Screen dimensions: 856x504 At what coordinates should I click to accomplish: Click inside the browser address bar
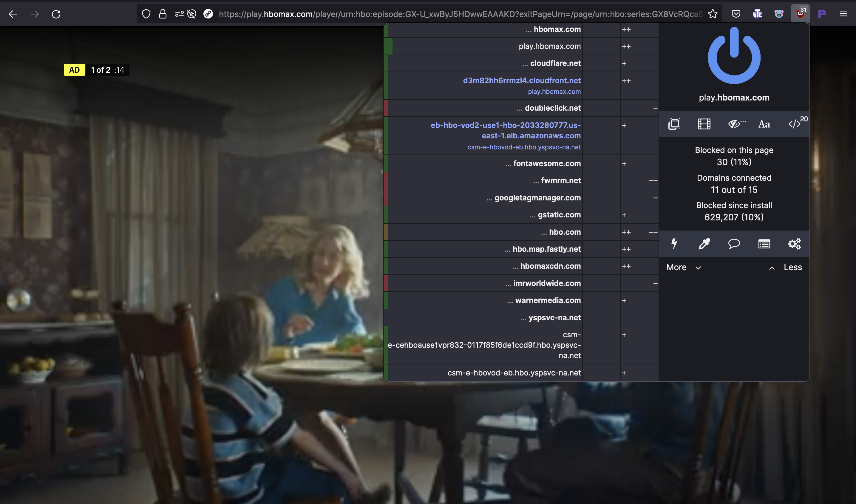coord(408,14)
